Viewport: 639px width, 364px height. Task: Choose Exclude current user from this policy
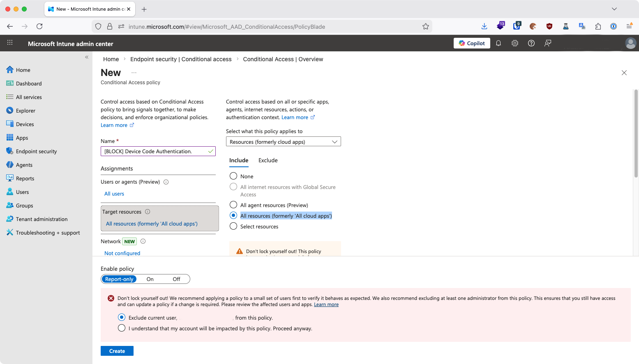pos(122,317)
